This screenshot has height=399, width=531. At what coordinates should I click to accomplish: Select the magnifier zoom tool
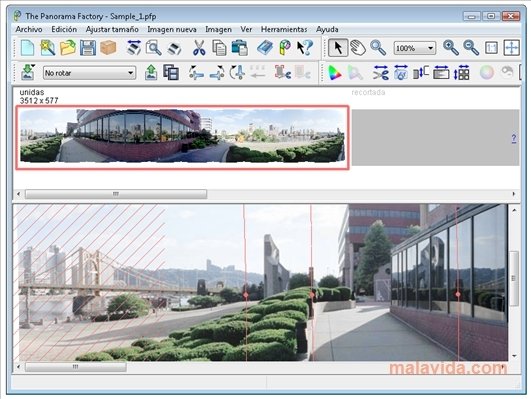378,48
